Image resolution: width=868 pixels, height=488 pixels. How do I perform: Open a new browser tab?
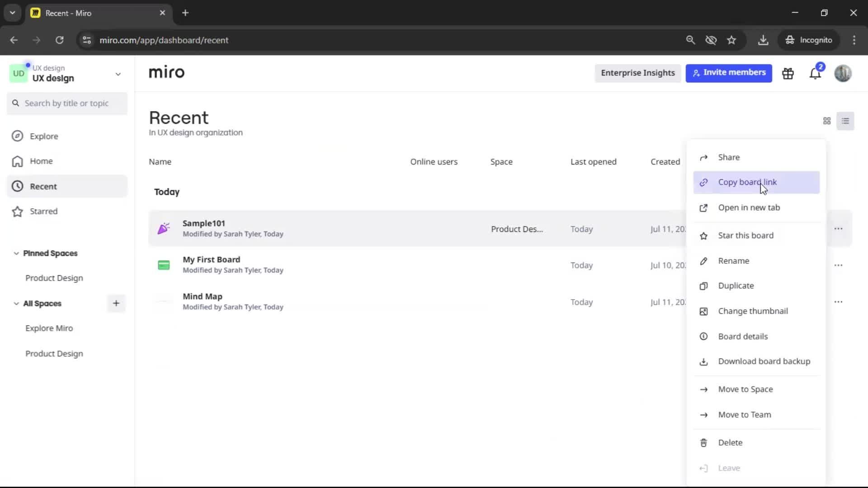point(185,13)
